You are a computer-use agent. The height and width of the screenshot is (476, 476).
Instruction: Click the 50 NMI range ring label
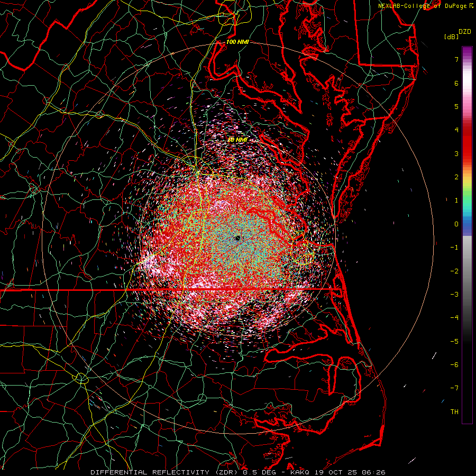tap(237, 140)
